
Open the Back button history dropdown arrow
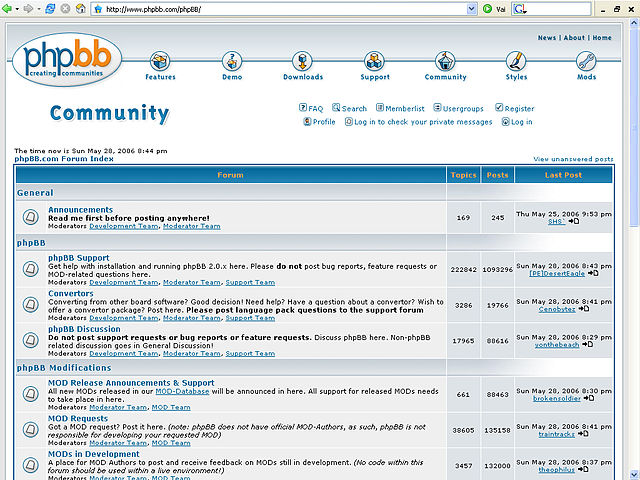pos(17,9)
